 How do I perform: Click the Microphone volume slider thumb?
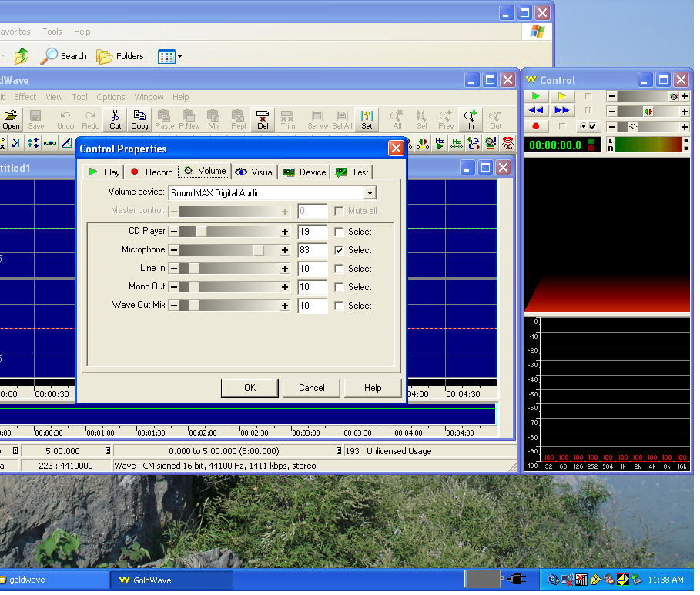[x=259, y=250]
